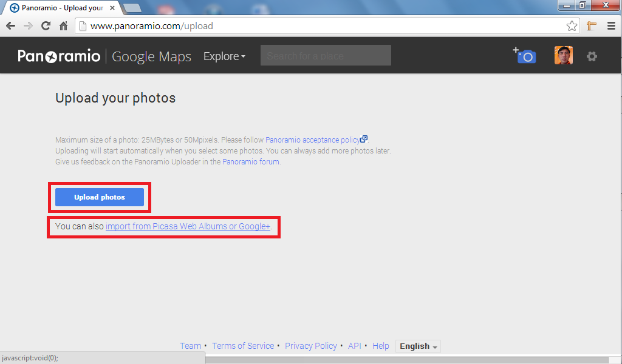This screenshot has width=622, height=364.
Task: Click the blue Upload photos button
Action: 100,197
